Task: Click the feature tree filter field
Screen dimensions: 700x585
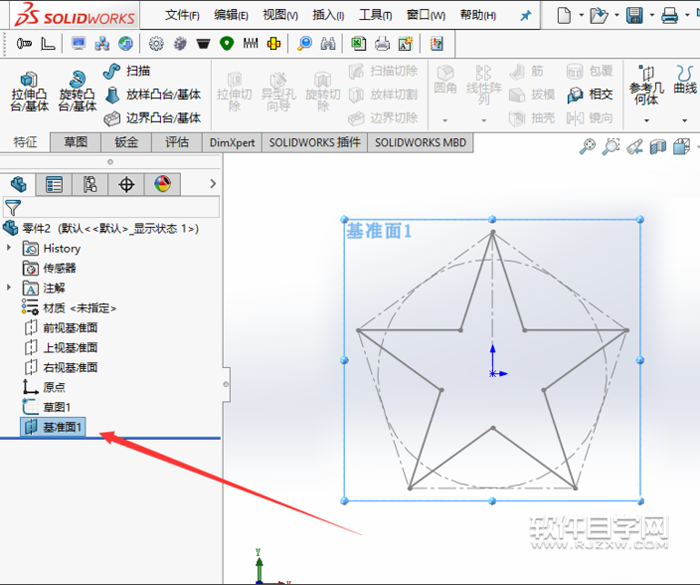Action: pos(120,208)
